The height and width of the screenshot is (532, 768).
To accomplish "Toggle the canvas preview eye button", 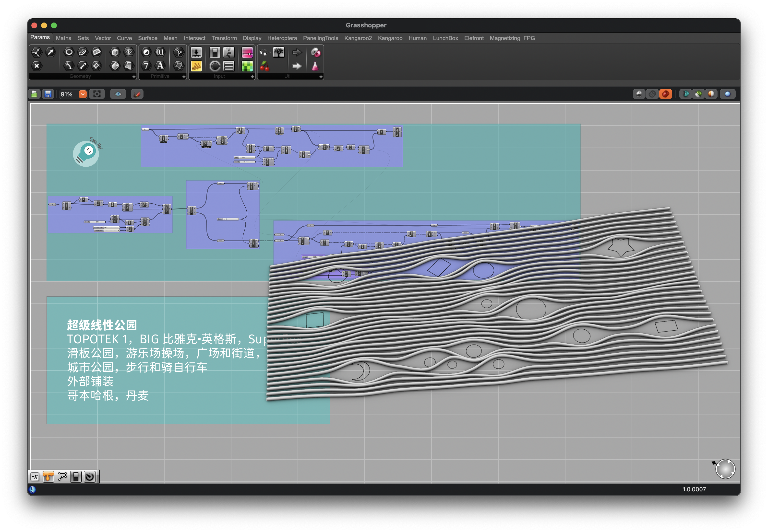I will point(118,94).
